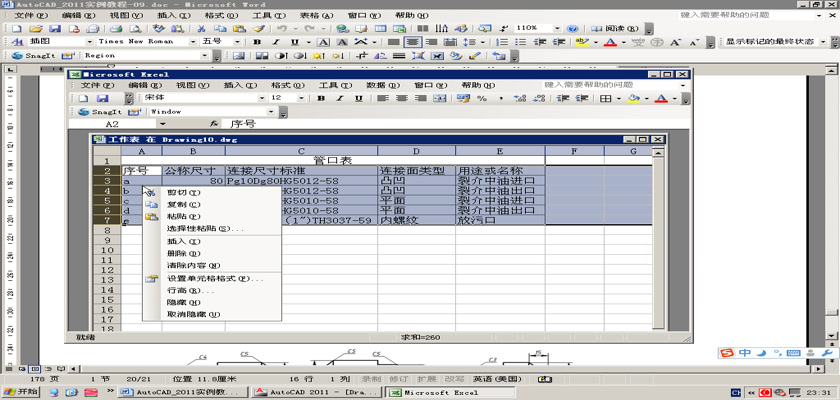Toggle Underline in the Word formatting toolbar
840x400 pixels.
pos(294,42)
